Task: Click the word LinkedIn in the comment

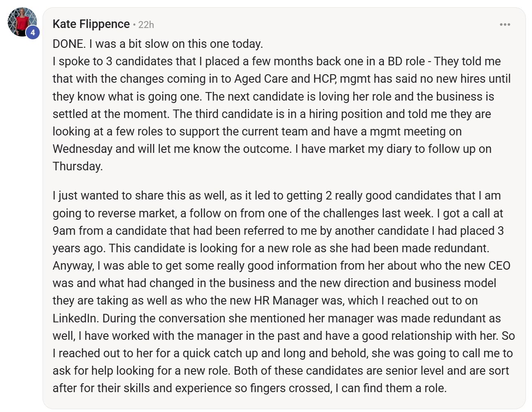Action: tap(75, 318)
